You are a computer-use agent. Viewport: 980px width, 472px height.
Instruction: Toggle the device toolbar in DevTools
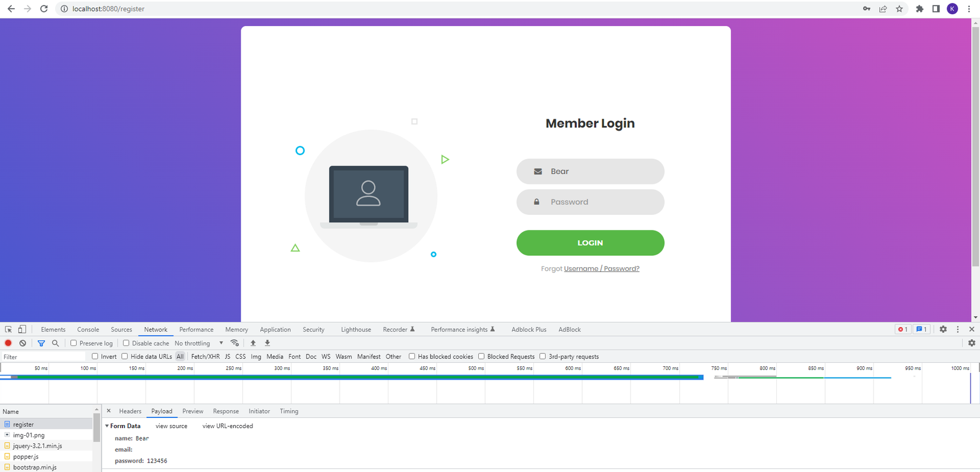(x=22, y=330)
